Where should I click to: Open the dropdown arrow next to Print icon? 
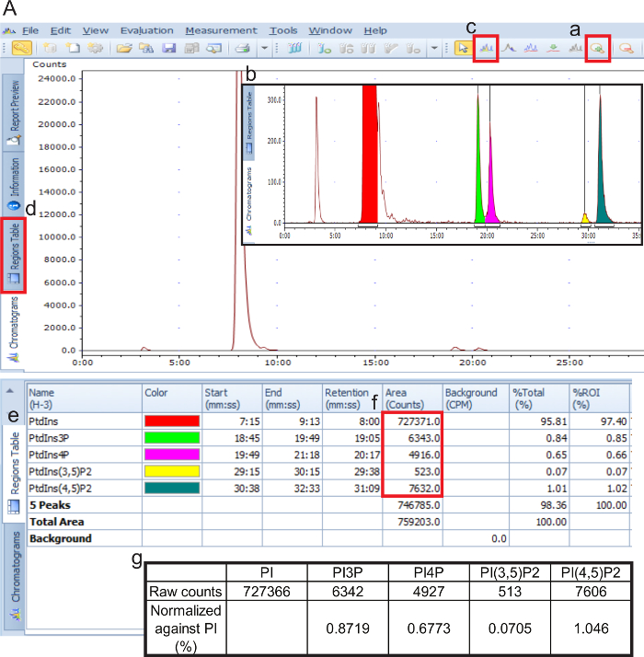(264, 48)
